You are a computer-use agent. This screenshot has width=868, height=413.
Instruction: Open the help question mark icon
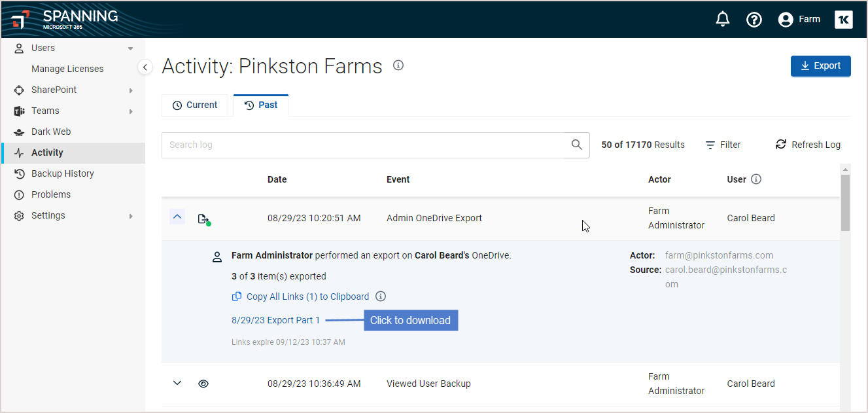point(754,20)
